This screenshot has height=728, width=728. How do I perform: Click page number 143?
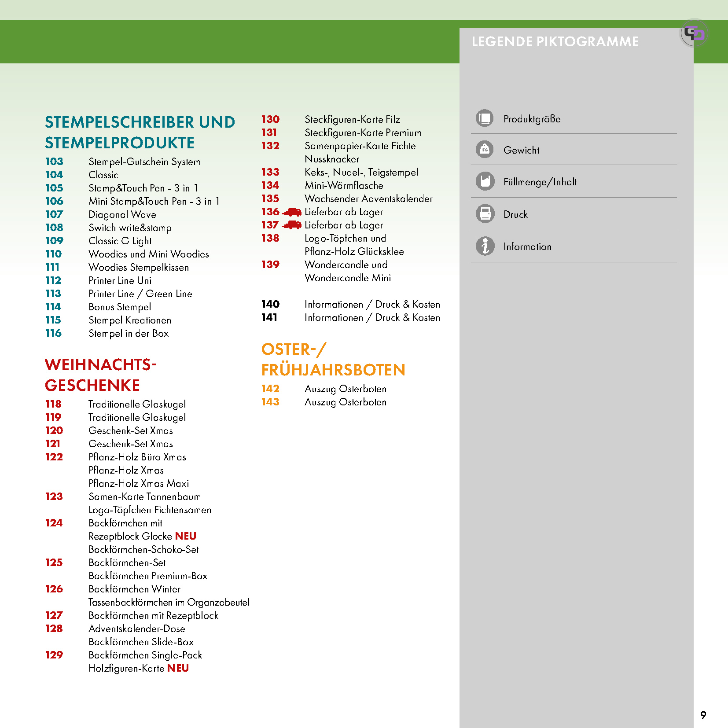click(270, 402)
